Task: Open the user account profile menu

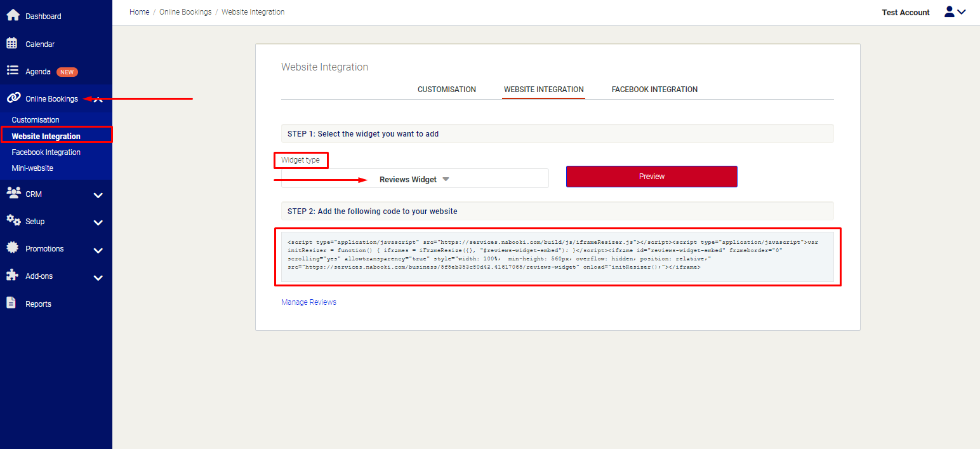Action: [955, 12]
